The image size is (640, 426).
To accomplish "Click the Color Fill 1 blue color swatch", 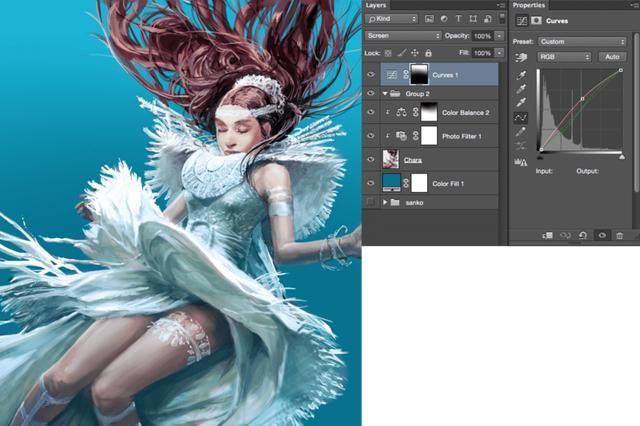I will (x=391, y=182).
